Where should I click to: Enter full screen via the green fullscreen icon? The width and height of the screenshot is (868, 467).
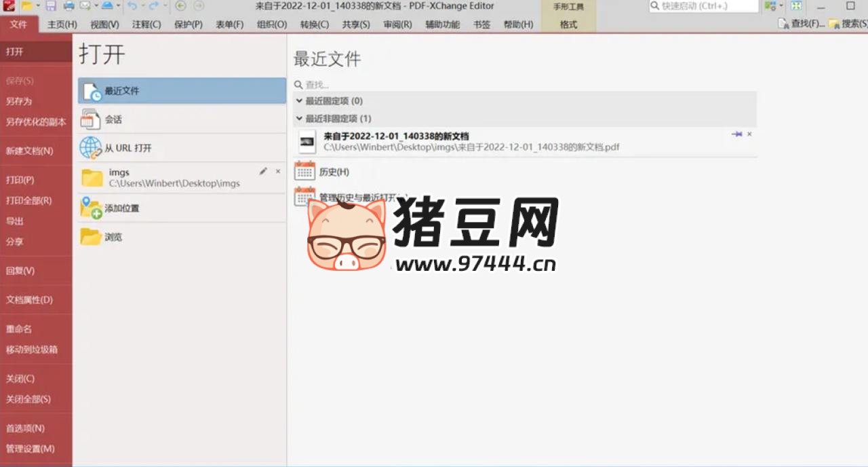coord(796,7)
